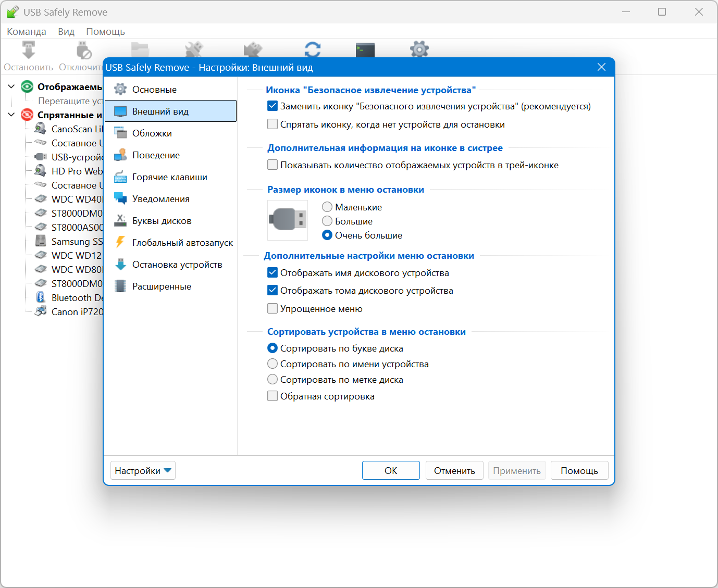The image size is (718, 588).
Task: Enable Показывать количество отображаемых устройств
Action: click(273, 165)
